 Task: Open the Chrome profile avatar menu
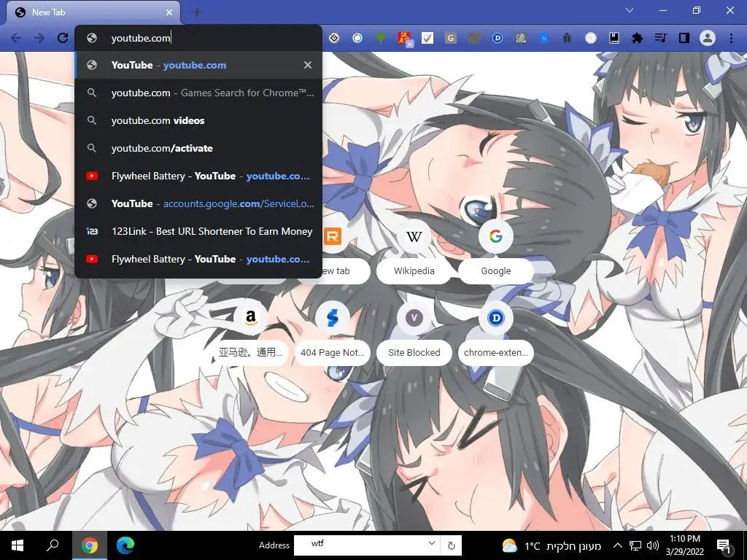point(708,38)
